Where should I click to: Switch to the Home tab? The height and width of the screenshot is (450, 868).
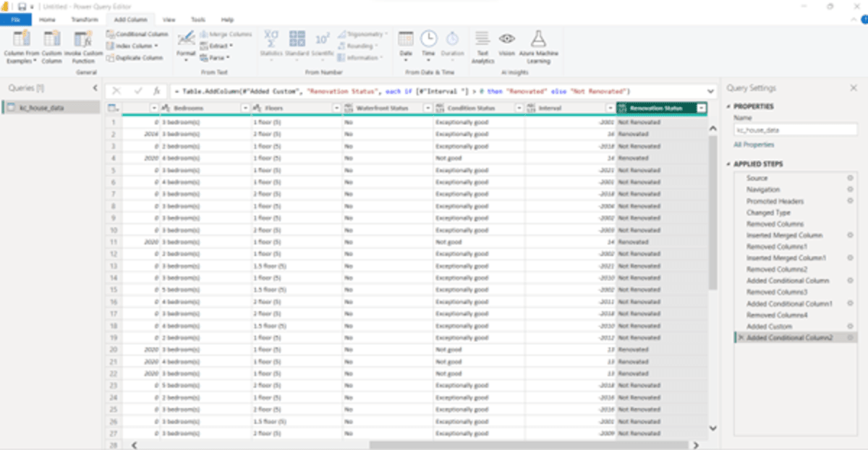48,20
